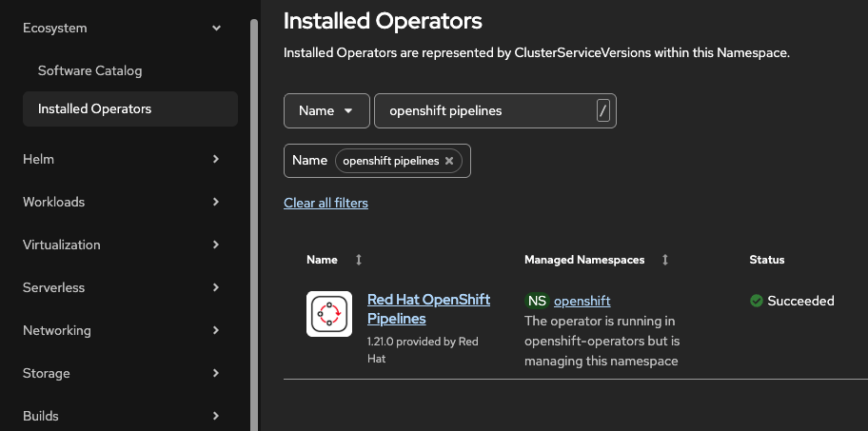868x431 pixels.
Task: Click the Red Hat OpenShift Pipelines operator logo
Action: [x=329, y=314]
